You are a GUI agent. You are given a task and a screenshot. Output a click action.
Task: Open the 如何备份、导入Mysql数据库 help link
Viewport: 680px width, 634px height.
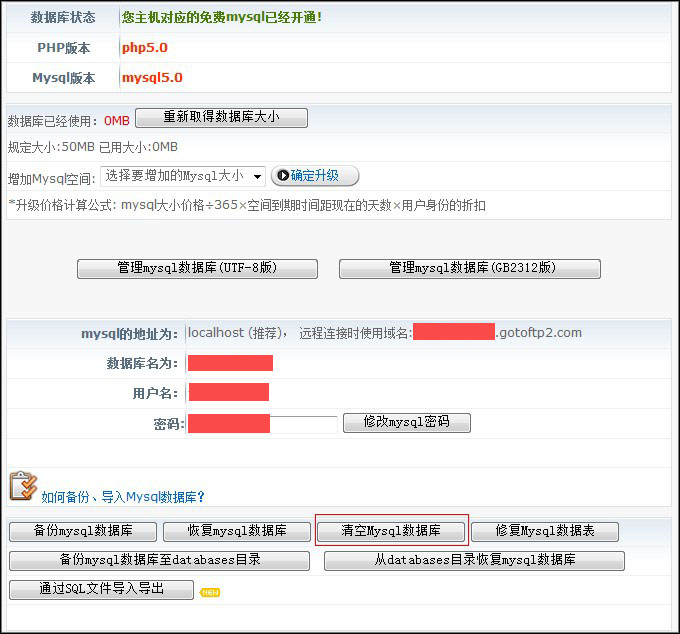pos(123,496)
